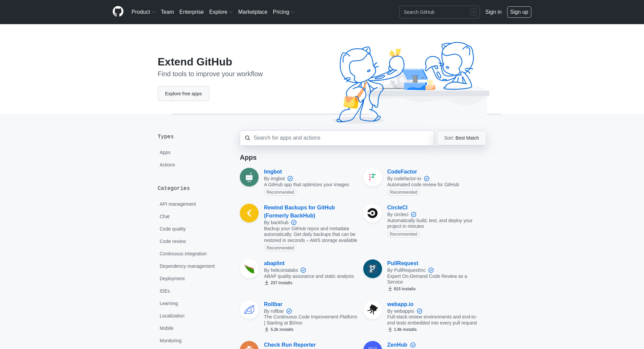
Task: Open the PullRequest app icon
Action: [373, 269]
